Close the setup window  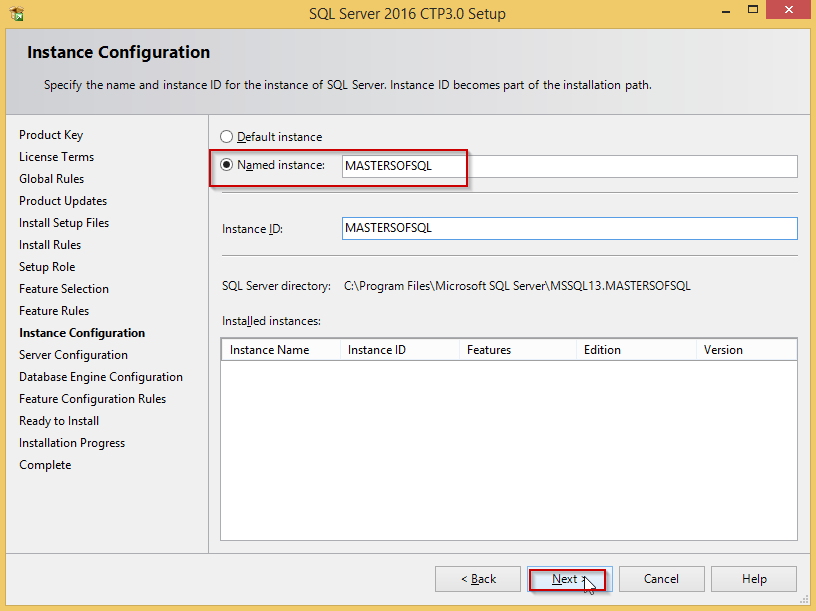click(789, 10)
